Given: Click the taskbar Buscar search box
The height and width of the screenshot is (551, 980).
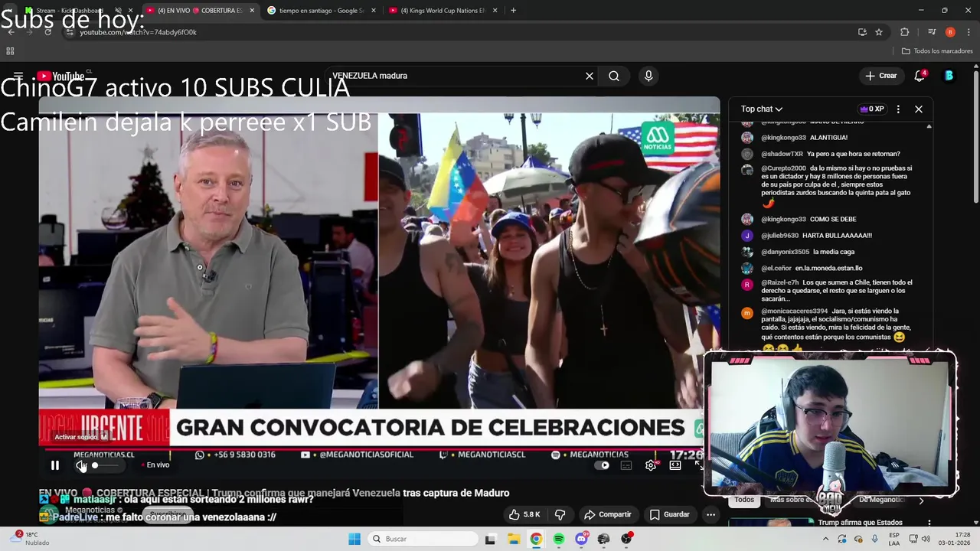Looking at the screenshot, I should (422, 539).
